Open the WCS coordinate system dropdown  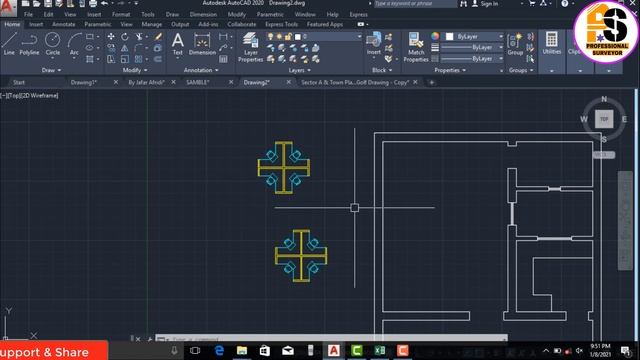pyautogui.click(x=604, y=155)
